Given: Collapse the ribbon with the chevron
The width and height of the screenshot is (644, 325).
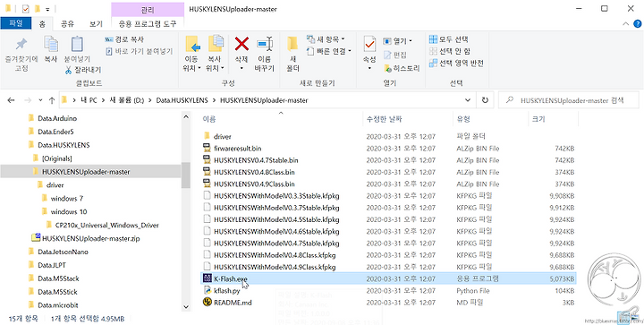Looking at the screenshot, I should coord(625,24).
